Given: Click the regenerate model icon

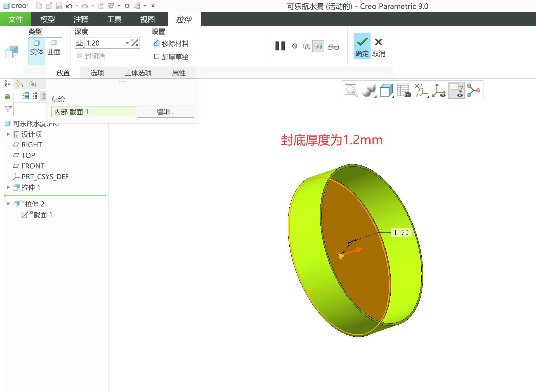Looking at the screenshot, I should coord(101,6).
